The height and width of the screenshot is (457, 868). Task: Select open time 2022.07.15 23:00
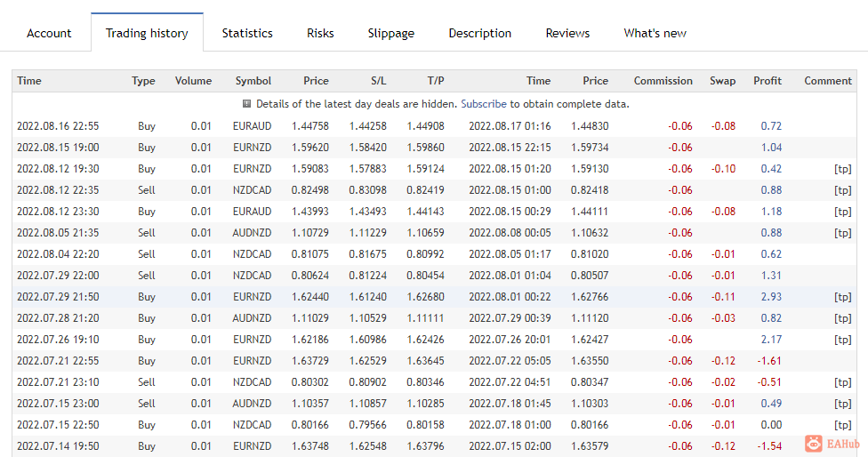[58, 404]
